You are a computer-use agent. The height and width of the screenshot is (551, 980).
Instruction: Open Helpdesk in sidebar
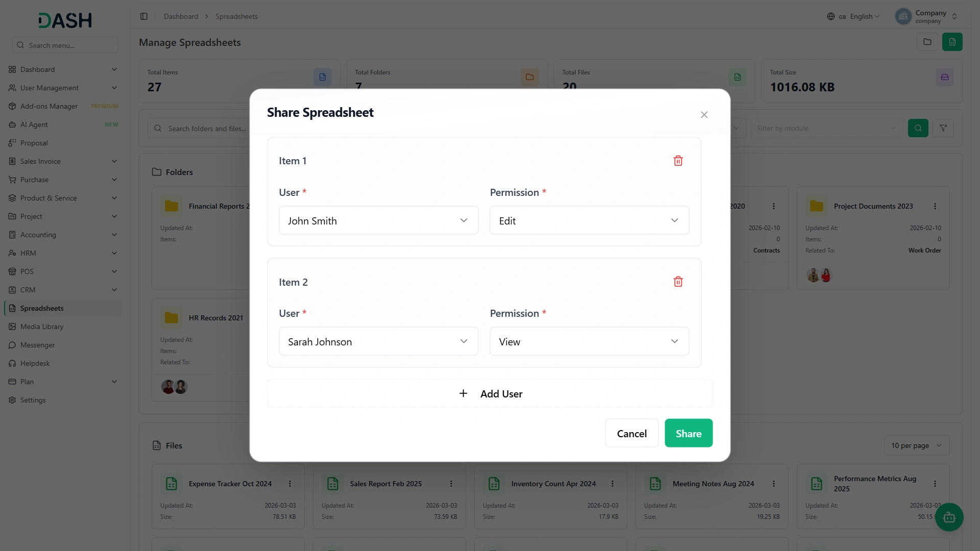tap(63, 363)
